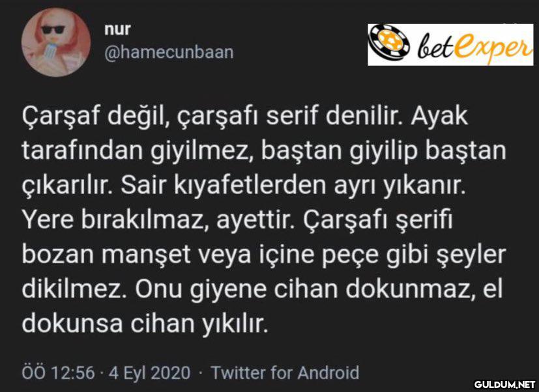The height and width of the screenshot is (392, 539).
Task: Open the @hamecunbaan handle link
Action: point(168,52)
